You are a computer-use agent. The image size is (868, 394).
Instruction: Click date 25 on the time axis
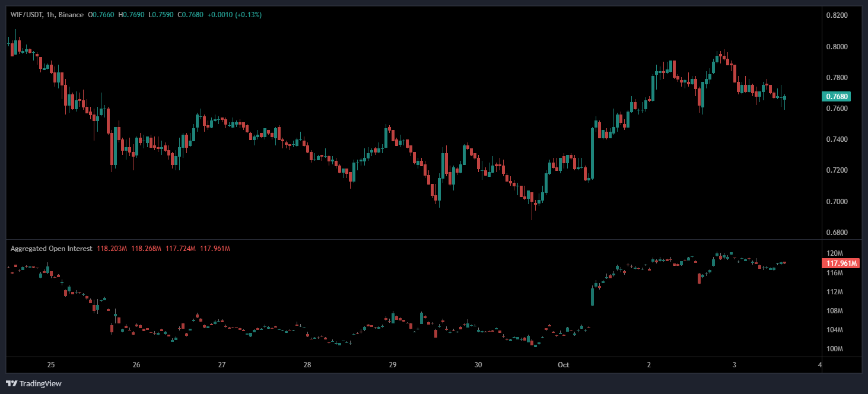coord(50,365)
